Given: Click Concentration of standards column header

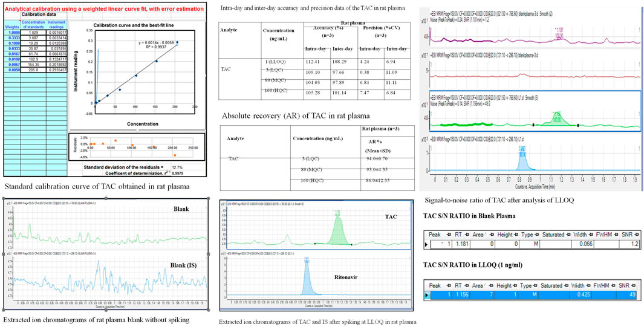Looking at the screenshot, I should coord(33,24).
